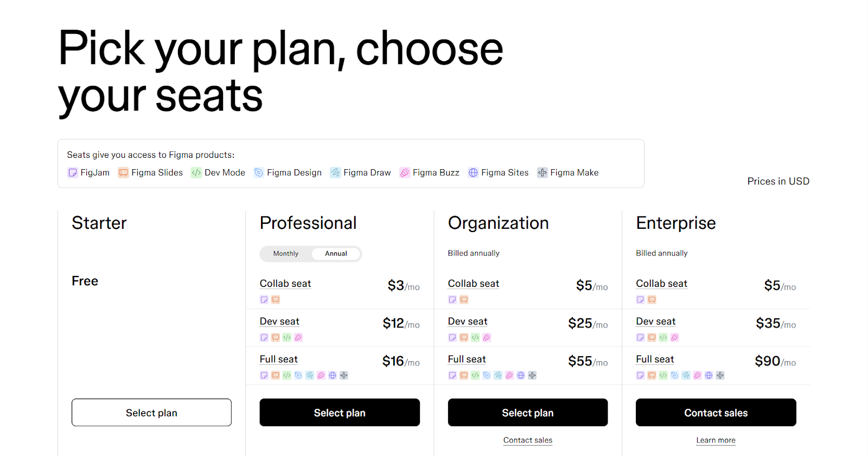Viewport: 868px width, 456px height.
Task: Click the Figma Make icon
Action: click(x=542, y=173)
